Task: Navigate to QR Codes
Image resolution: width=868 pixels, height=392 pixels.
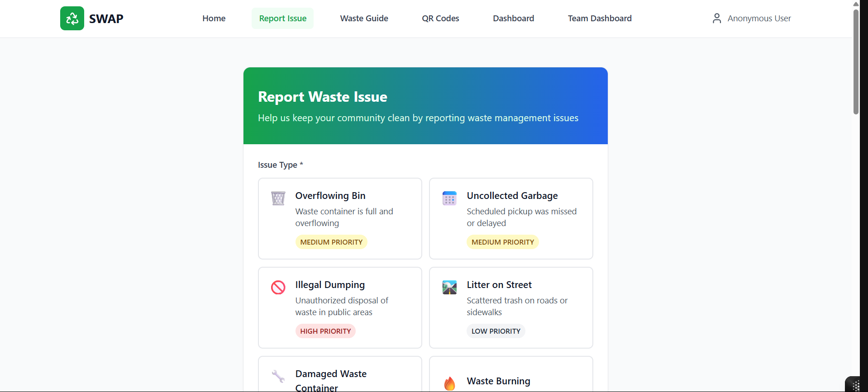Action: click(x=440, y=19)
